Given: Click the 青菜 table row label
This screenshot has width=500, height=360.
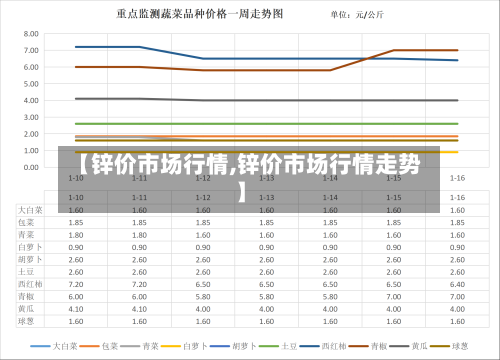Looking at the screenshot, I should (26, 235).
